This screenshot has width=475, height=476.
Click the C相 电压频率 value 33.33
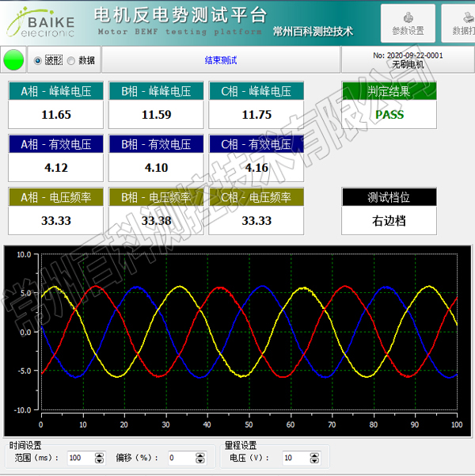(256, 221)
